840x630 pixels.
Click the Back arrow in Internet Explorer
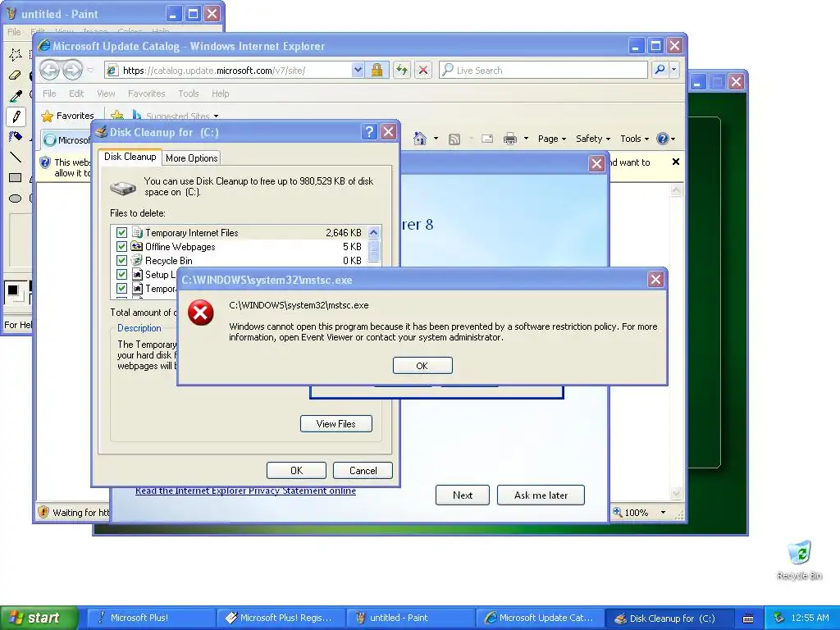coord(50,70)
